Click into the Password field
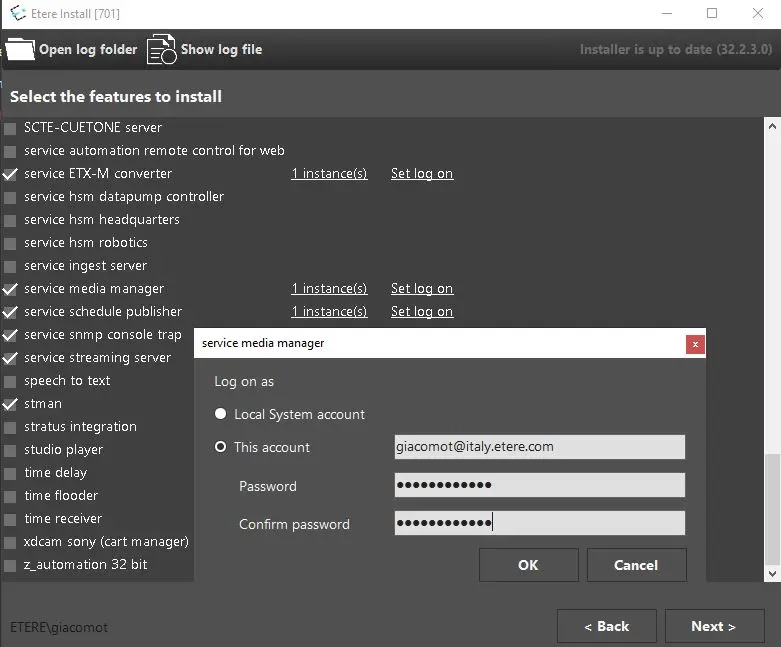Image resolution: width=781 pixels, height=647 pixels. (x=539, y=486)
